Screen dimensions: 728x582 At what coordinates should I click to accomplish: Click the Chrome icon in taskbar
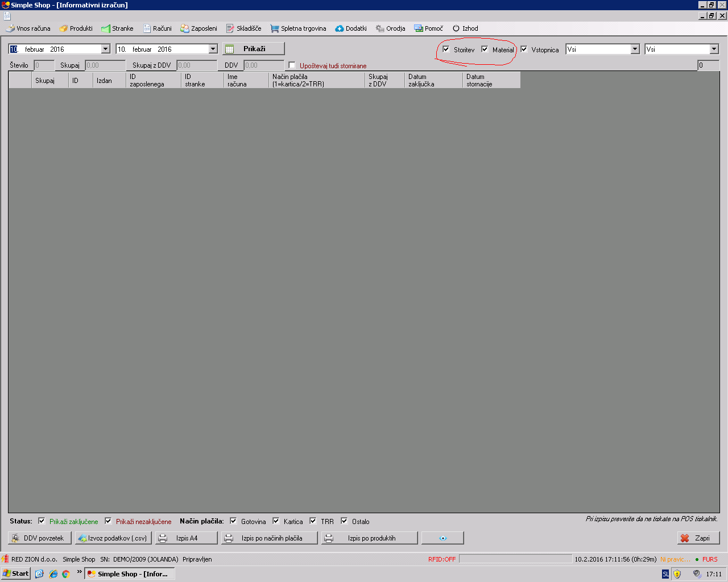coord(66,574)
